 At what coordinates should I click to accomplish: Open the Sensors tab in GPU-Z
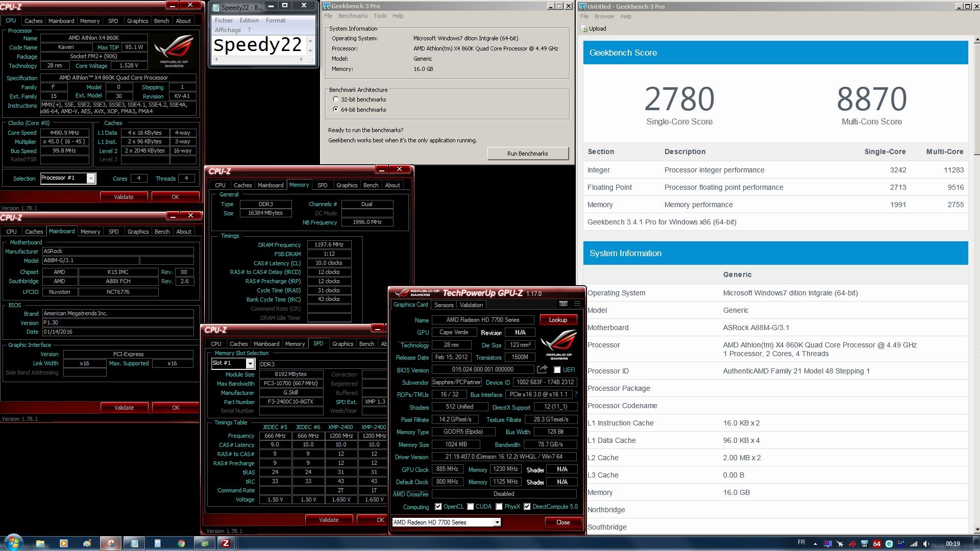(x=444, y=305)
